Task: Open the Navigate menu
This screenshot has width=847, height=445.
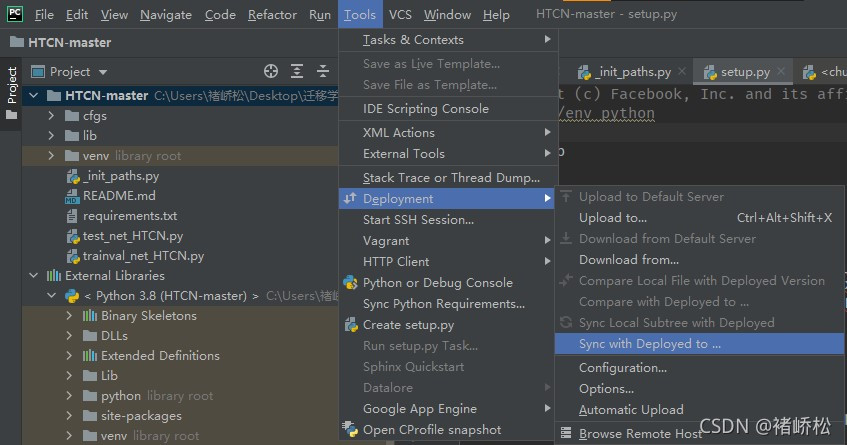Action: [166, 15]
